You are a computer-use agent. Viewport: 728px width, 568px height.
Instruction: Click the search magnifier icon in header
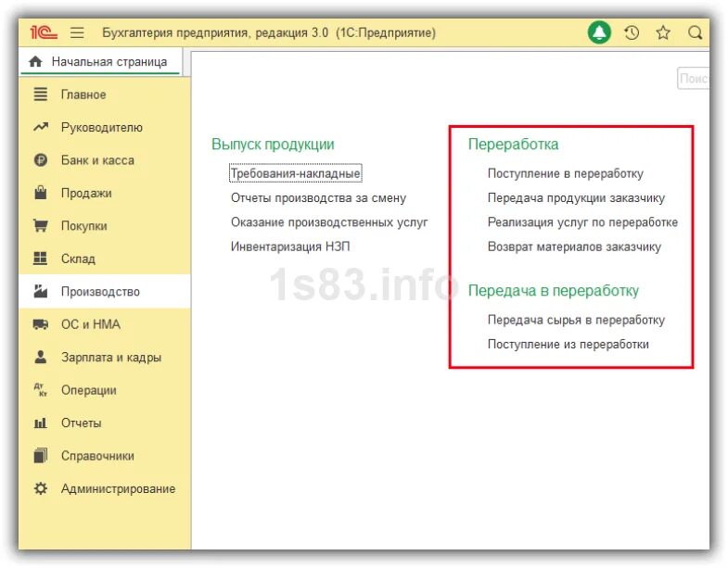[695, 32]
